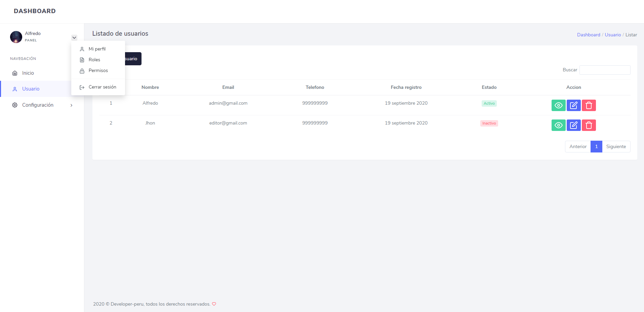Viewport: 644px width, 312px height.
Task: Sort table by Fecha registro column
Action: [406, 87]
